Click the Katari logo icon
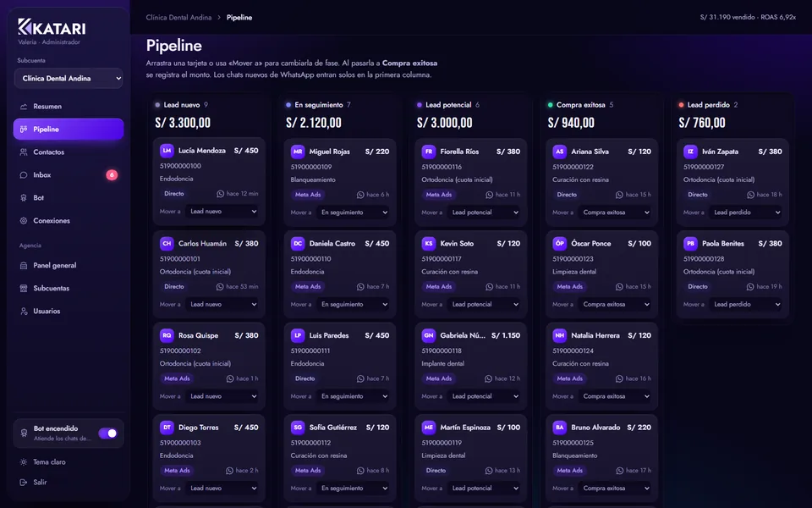812x508 pixels. pyautogui.click(x=25, y=26)
